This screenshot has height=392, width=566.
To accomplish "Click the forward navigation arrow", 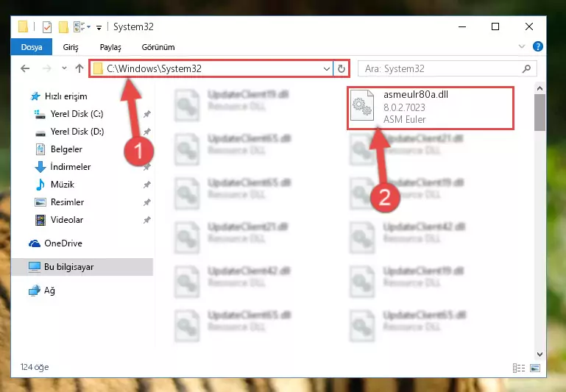I will click(x=47, y=68).
